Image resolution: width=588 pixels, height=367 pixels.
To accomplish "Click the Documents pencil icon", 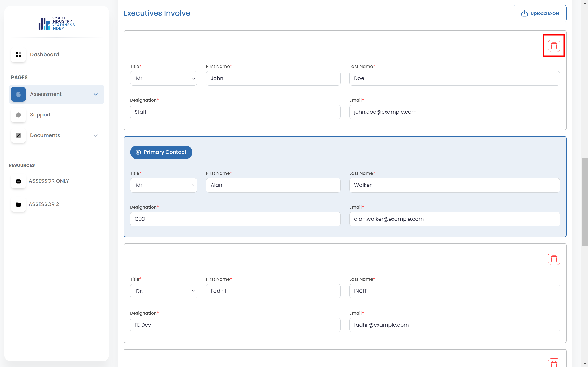I will click(18, 135).
